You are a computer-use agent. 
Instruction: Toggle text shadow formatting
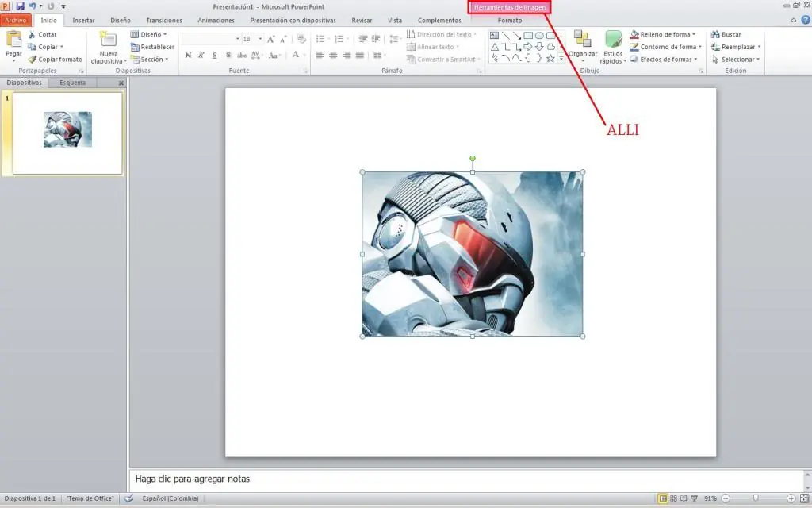[228, 55]
